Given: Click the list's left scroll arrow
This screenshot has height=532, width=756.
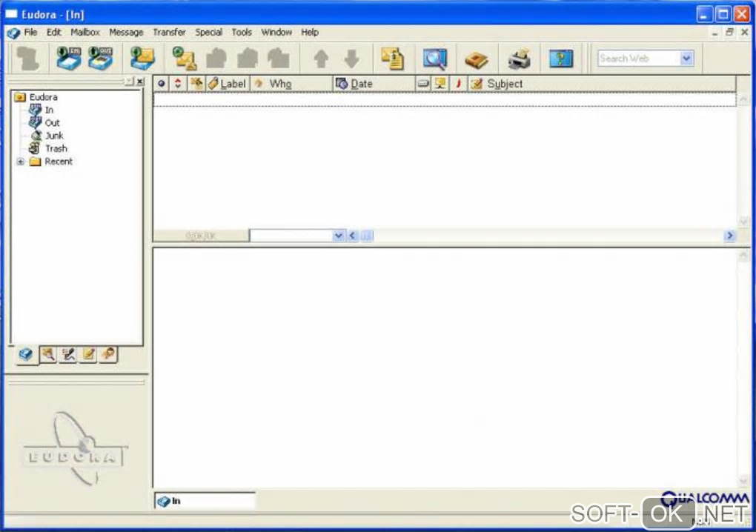Looking at the screenshot, I should click(x=352, y=236).
